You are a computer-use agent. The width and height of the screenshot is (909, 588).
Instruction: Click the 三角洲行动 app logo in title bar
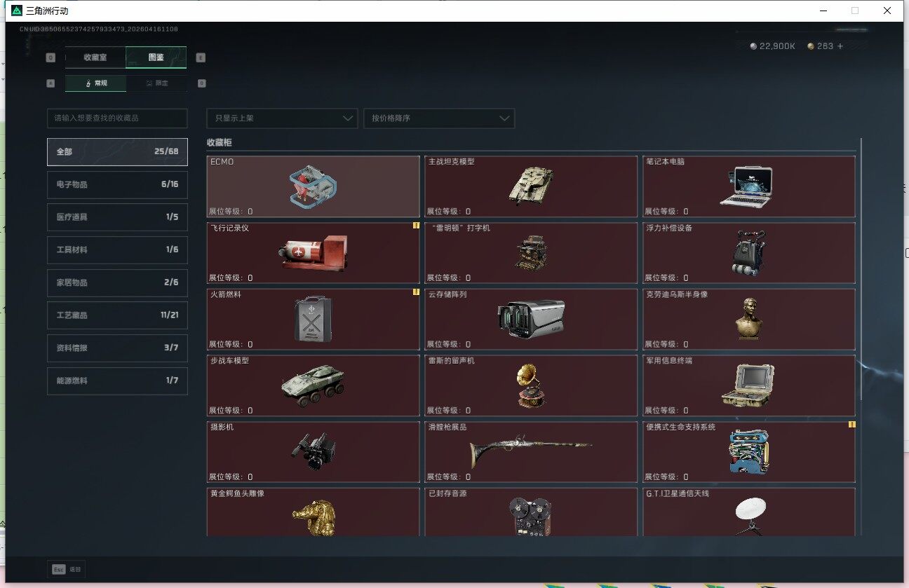pos(17,11)
